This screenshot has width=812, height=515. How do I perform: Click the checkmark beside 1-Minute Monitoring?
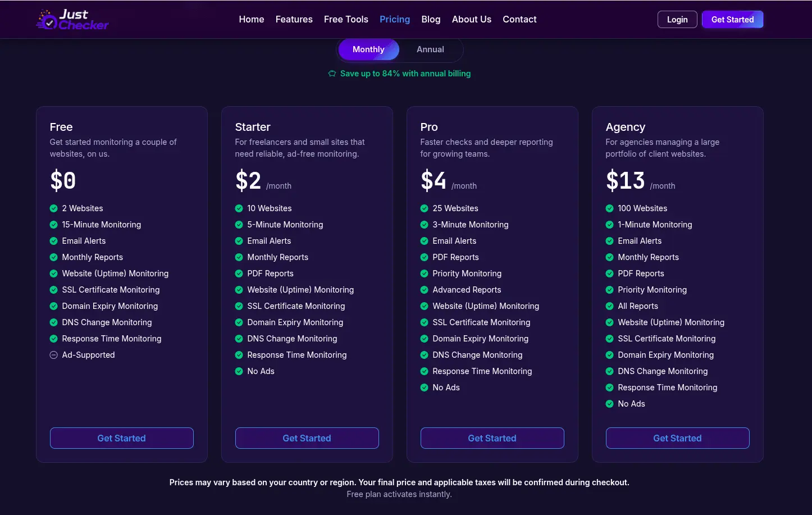(610, 225)
